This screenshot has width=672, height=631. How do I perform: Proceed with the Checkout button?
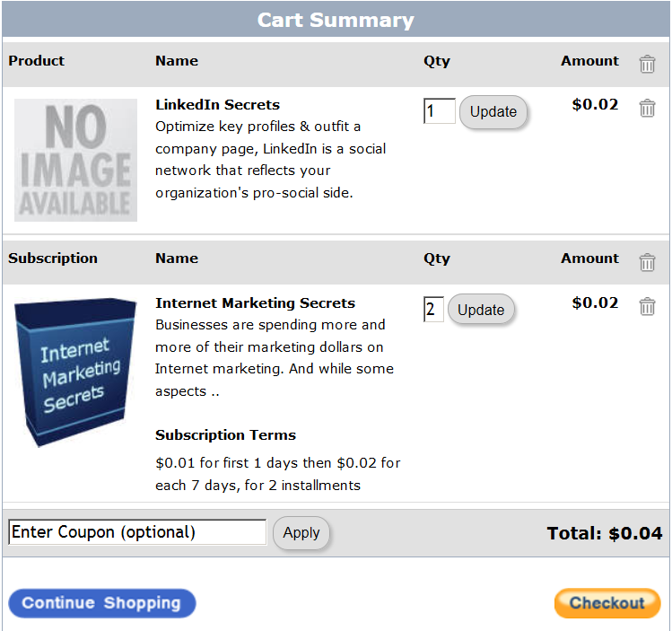coord(607,603)
